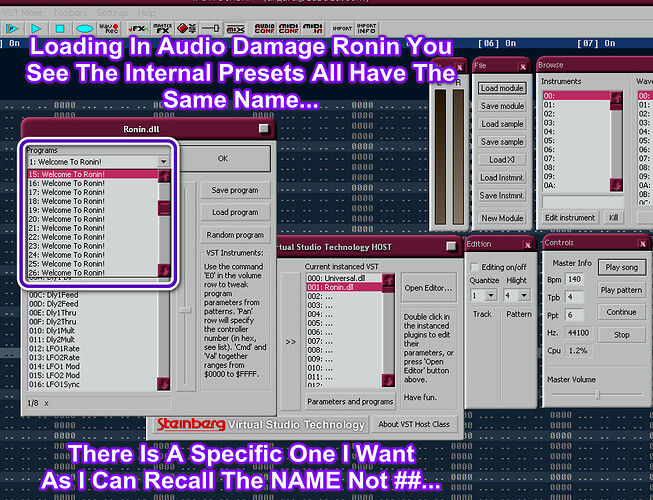Click the Play song button
653x500 pixels.
621,267
